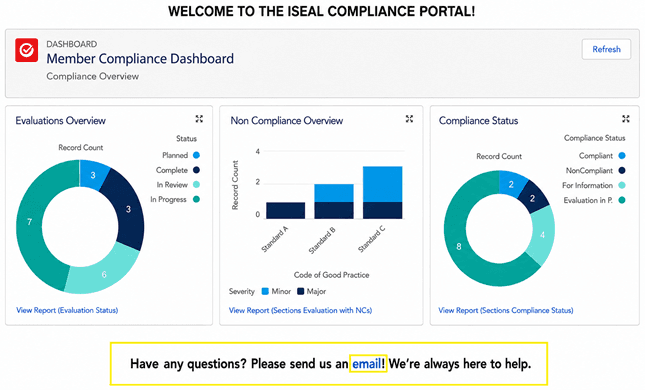Click the NonCompliant legend color dot

coord(622,170)
